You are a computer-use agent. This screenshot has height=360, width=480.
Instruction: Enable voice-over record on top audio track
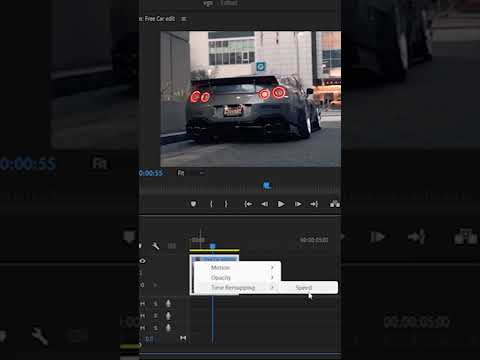click(168, 303)
